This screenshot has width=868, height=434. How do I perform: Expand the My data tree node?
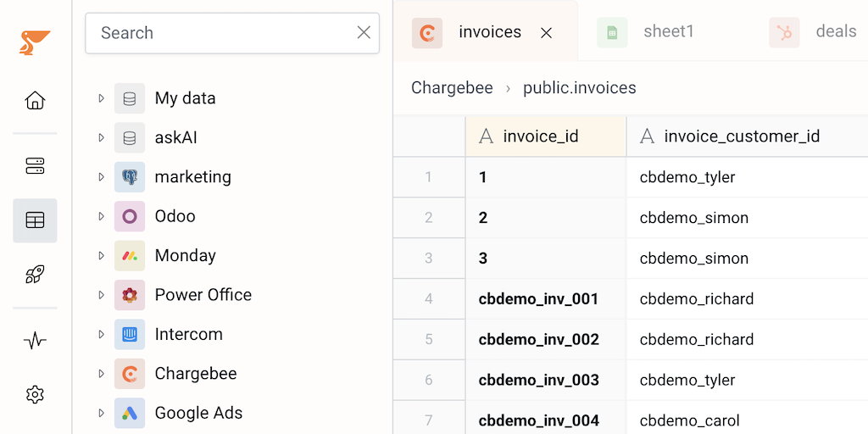tap(101, 98)
